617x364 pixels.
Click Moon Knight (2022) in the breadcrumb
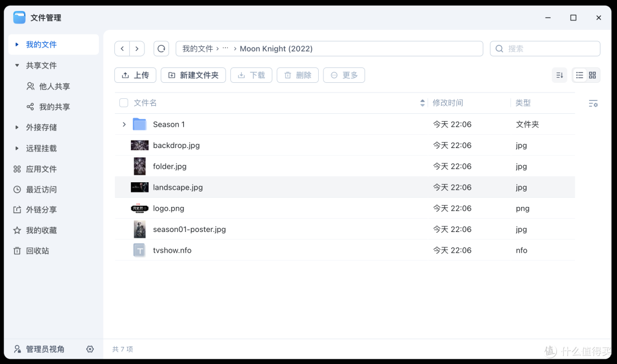[277, 49]
